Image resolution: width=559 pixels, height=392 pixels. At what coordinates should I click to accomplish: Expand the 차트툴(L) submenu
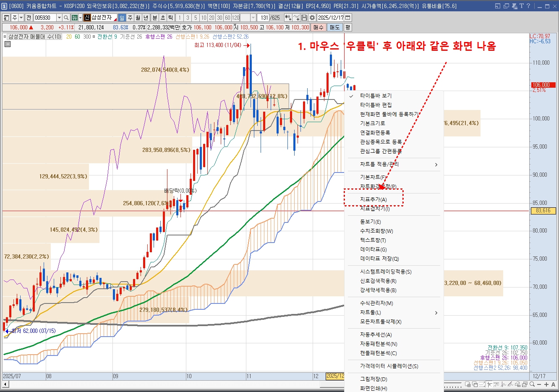coord(394,312)
